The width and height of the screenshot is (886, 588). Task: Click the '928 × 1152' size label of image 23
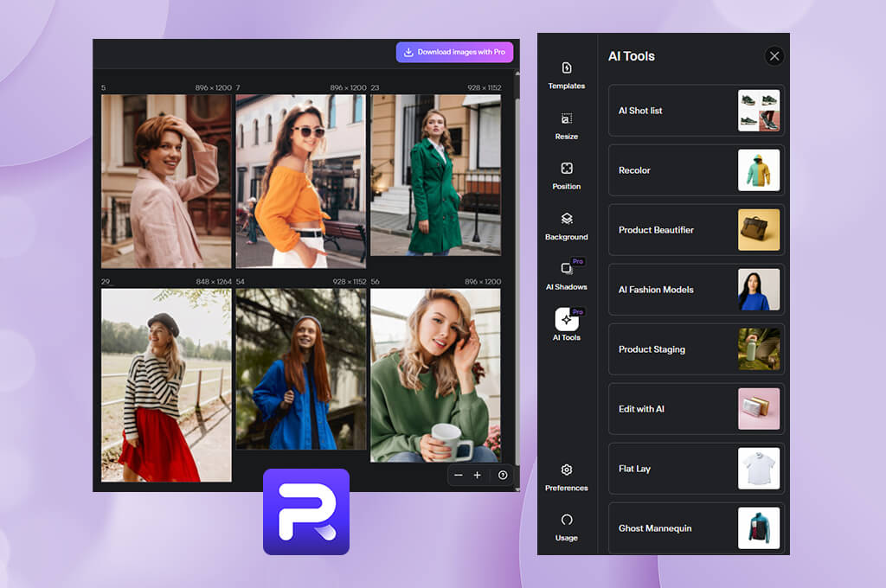pos(485,87)
